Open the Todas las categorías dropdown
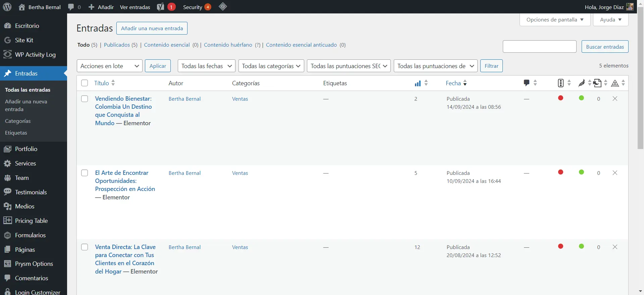This screenshot has height=295, width=644. 271,66
